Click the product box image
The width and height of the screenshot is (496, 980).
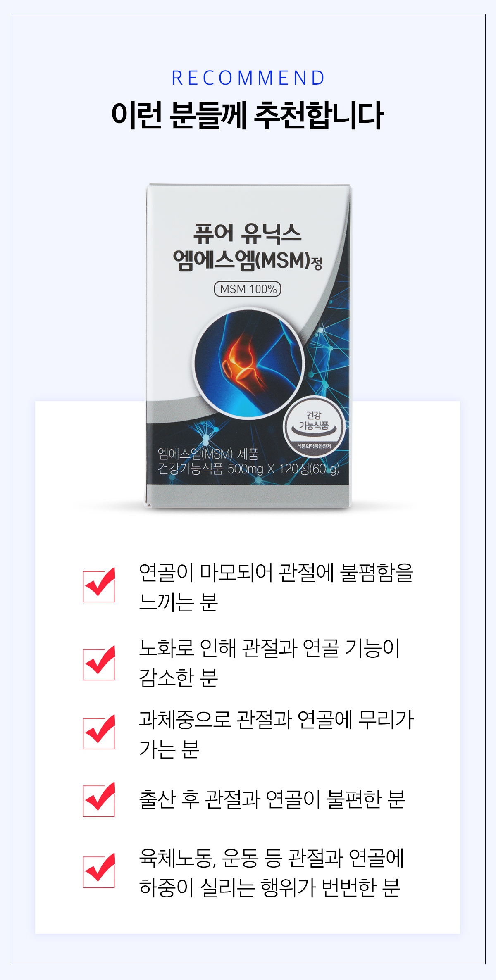click(x=248, y=346)
